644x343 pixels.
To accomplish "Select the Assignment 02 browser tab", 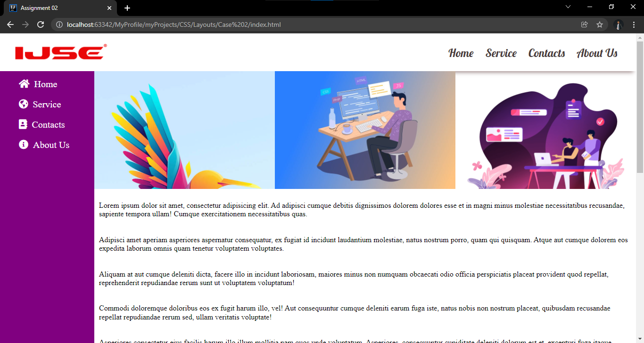I will click(x=61, y=8).
